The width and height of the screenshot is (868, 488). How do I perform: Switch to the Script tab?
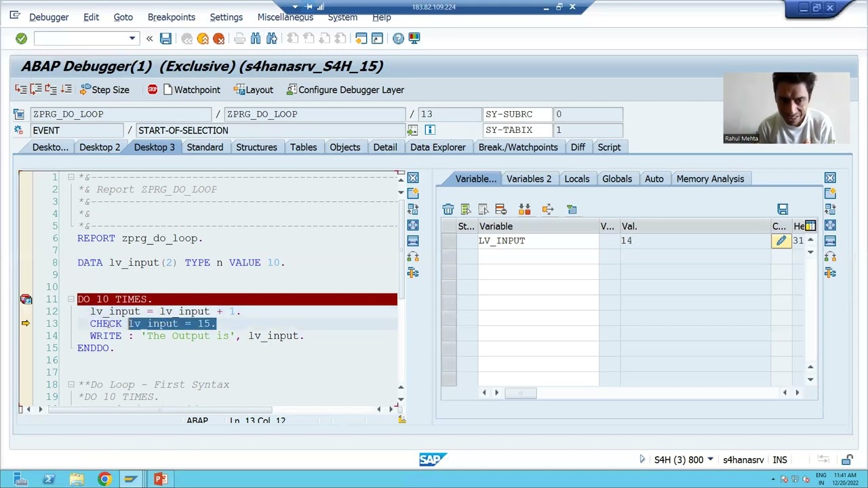pyautogui.click(x=609, y=147)
